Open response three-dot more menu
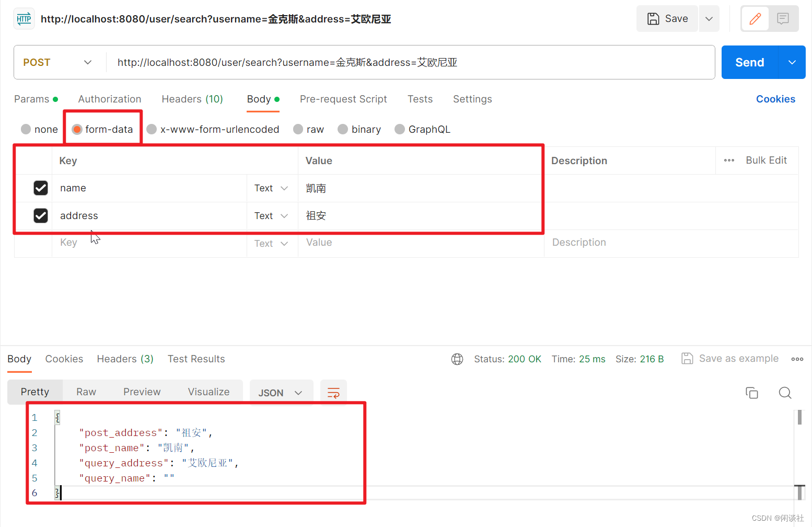 797,359
